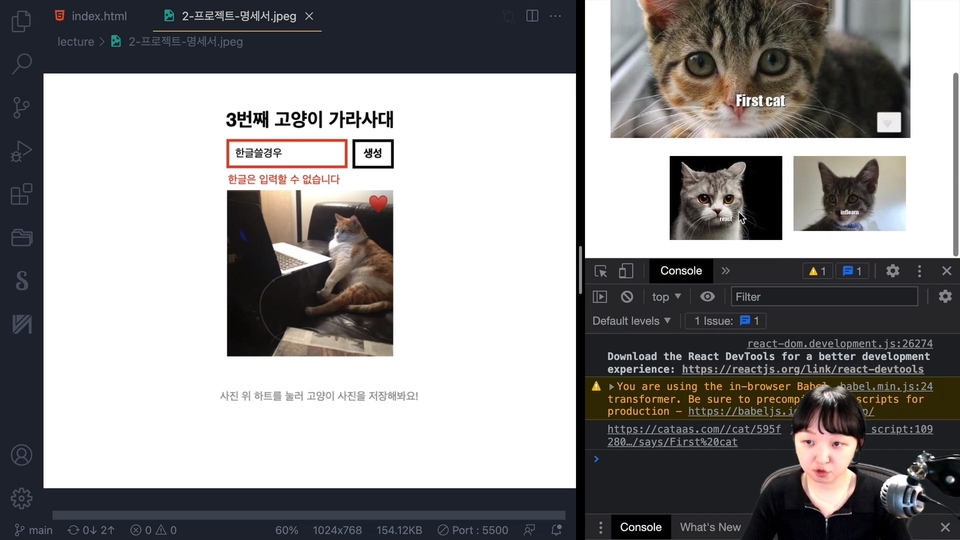Open the top JavaScript context dropdown
The height and width of the screenshot is (540, 960).
pyautogui.click(x=666, y=297)
